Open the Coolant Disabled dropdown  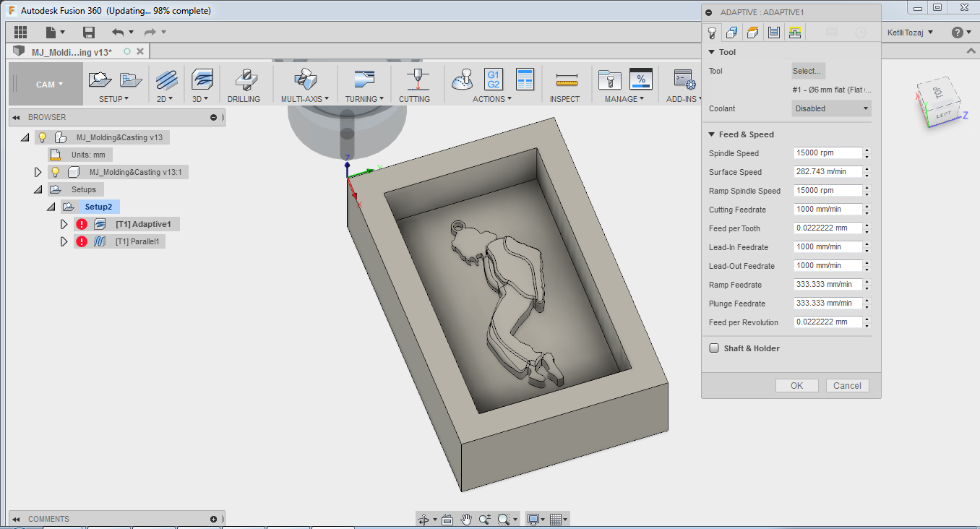(x=831, y=108)
